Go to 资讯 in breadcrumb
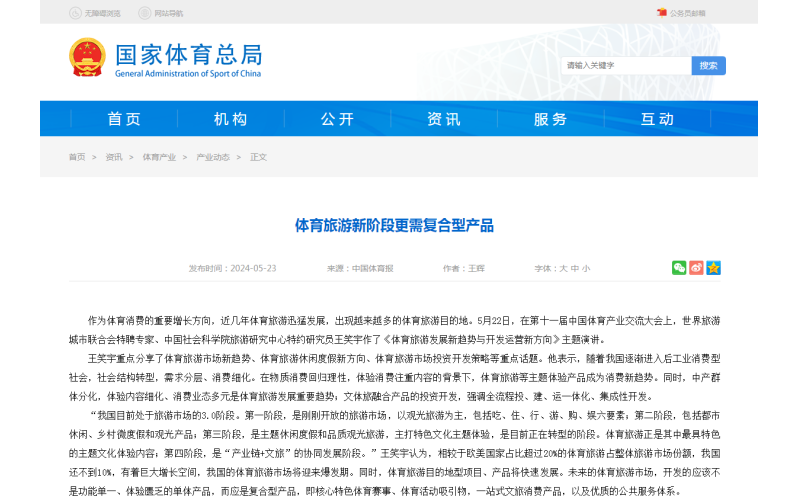This screenshot has width=800, height=500. click(x=114, y=157)
